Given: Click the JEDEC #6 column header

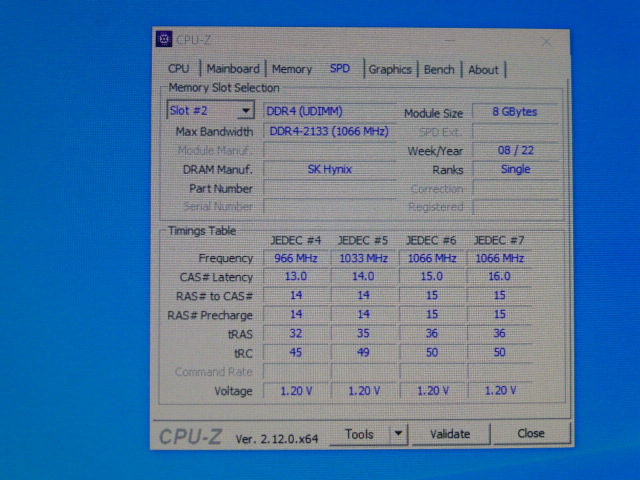Looking at the screenshot, I should click(431, 240).
